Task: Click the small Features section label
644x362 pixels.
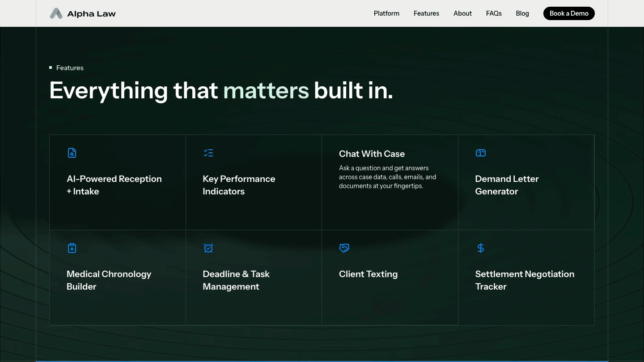Action: 70,68
